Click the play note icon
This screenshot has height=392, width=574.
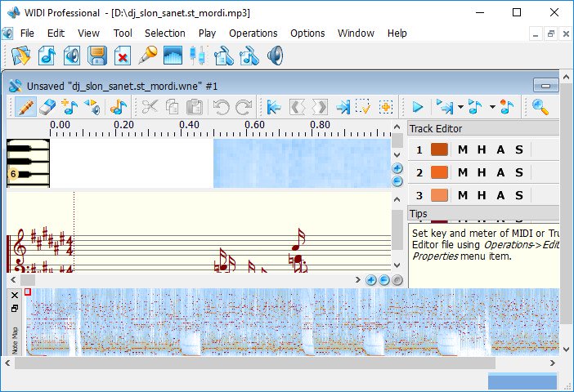pos(475,107)
